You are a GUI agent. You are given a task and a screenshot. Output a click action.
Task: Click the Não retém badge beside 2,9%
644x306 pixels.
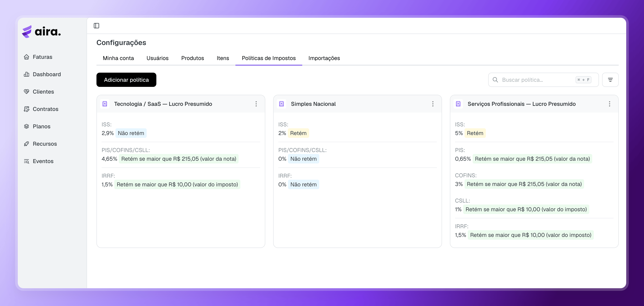131,133
